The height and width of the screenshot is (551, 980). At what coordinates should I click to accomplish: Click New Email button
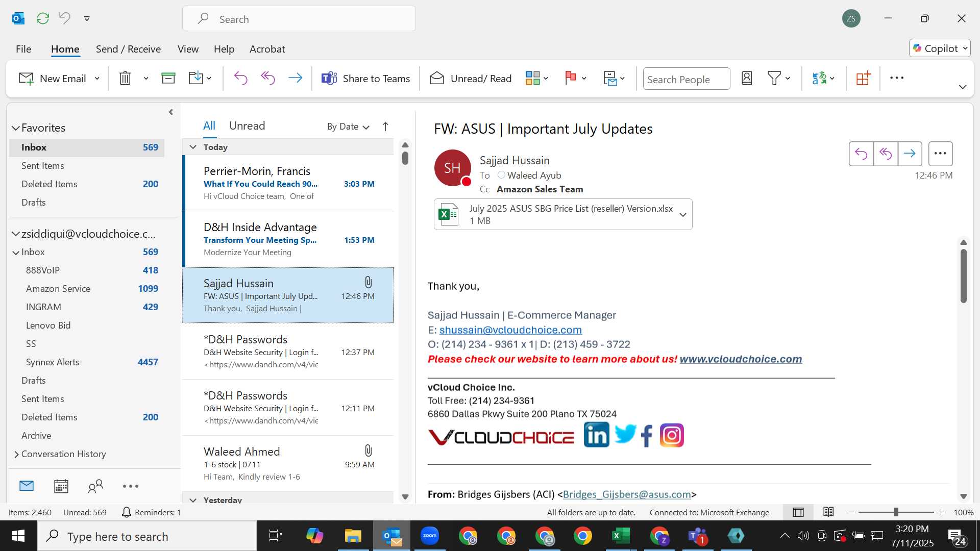pos(53,79)
